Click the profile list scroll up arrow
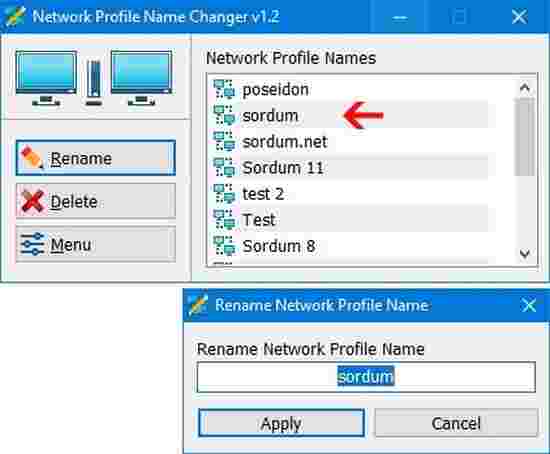The image size is (550, 454). (525, 87)
